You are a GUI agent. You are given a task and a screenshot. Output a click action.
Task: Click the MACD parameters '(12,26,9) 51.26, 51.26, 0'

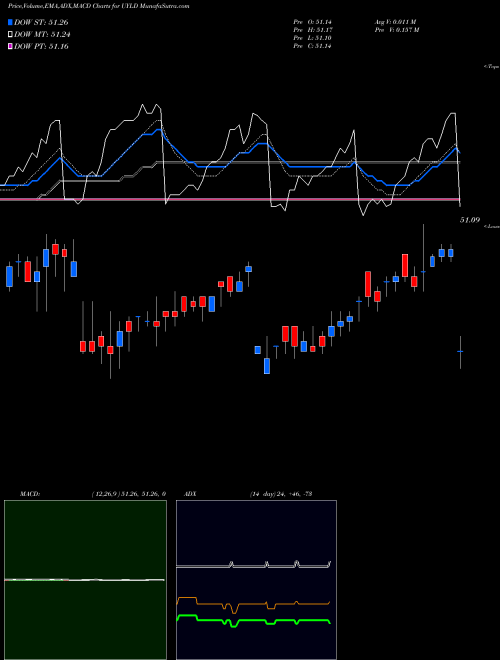point(128,494)
